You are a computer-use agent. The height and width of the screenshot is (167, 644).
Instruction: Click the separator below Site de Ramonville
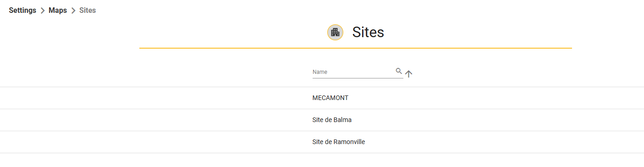coord(322,153)
